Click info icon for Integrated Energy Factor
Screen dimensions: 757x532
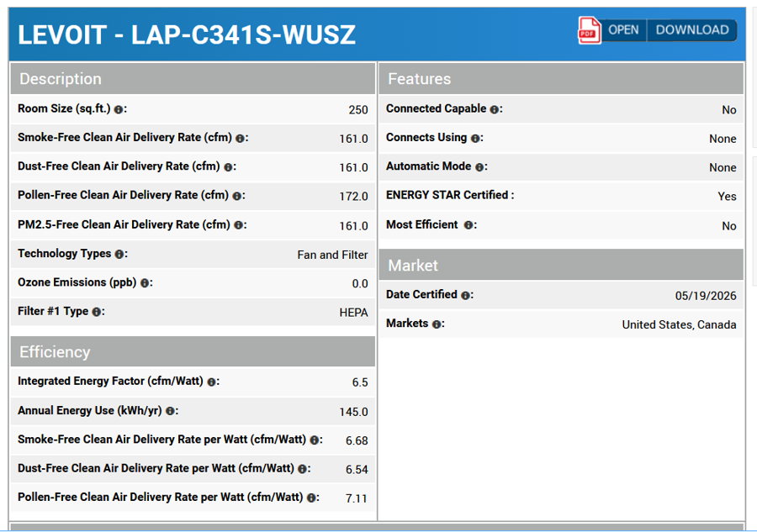pyautogui.click(x=211, y=382)
